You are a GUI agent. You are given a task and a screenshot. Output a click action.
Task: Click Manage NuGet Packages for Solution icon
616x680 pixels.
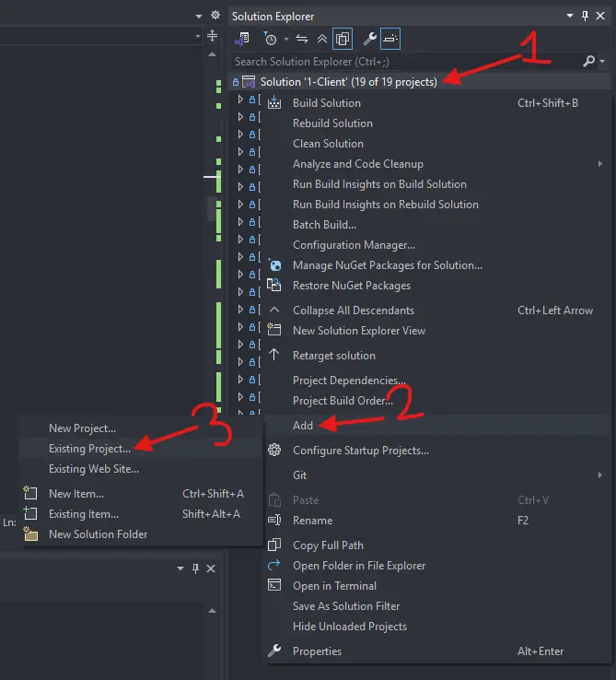[x=274, y=264]
